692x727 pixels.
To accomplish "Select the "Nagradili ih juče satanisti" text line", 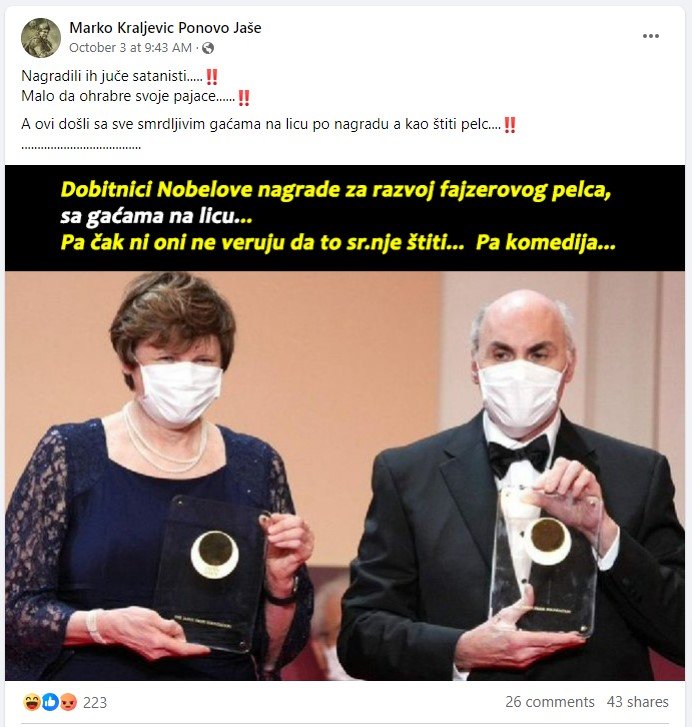I will tap(112, 76).
